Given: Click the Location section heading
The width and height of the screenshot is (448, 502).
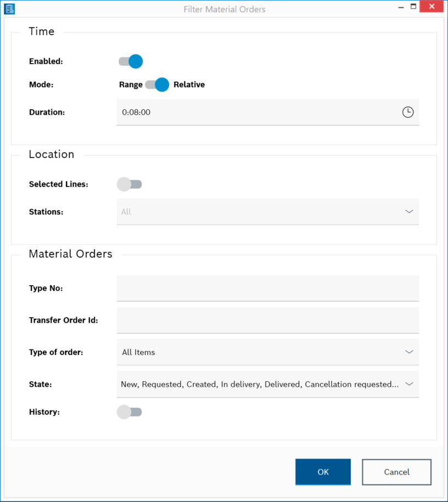Looking at the screenshot, I should [x=51, y=154].
